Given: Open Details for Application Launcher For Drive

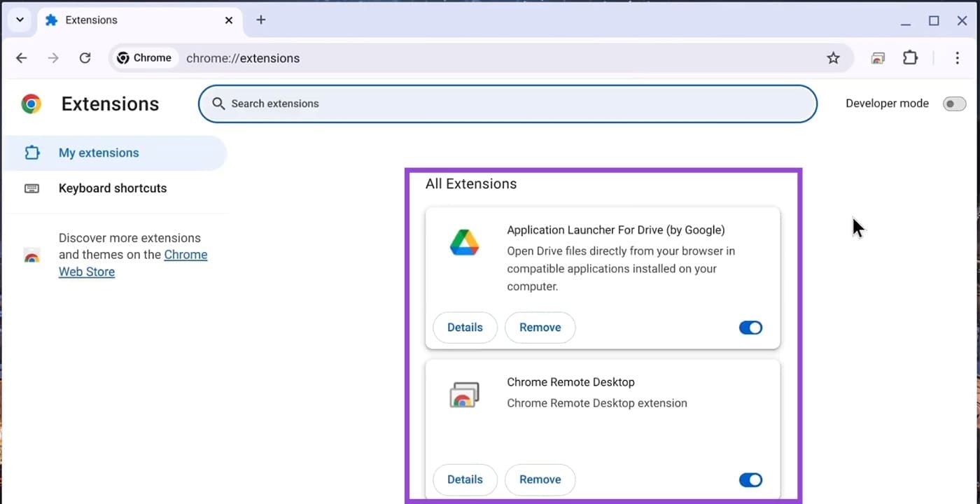Looking at the screenshot, I should (465, 328).
